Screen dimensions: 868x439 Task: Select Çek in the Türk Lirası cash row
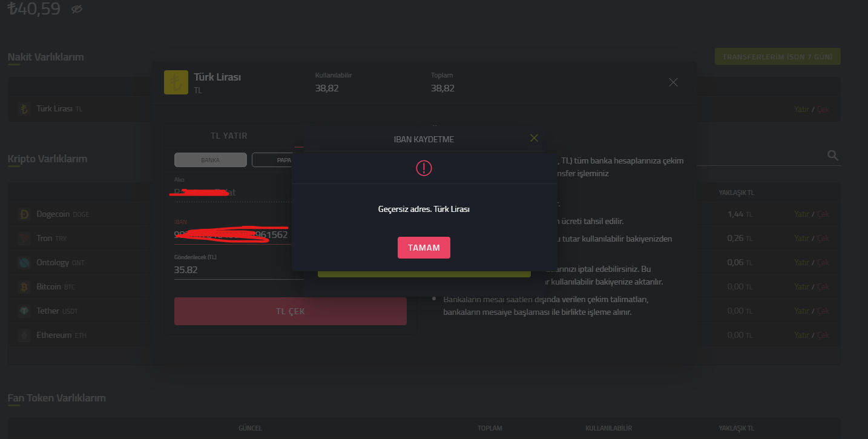[823, 110]
